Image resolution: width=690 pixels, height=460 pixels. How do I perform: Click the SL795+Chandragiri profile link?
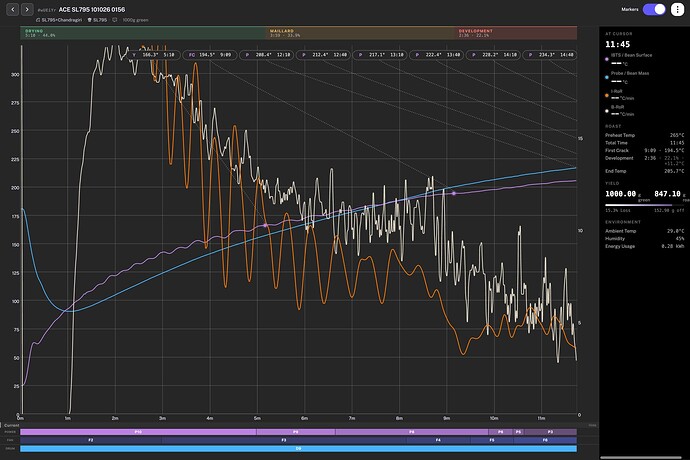point(59,20)
